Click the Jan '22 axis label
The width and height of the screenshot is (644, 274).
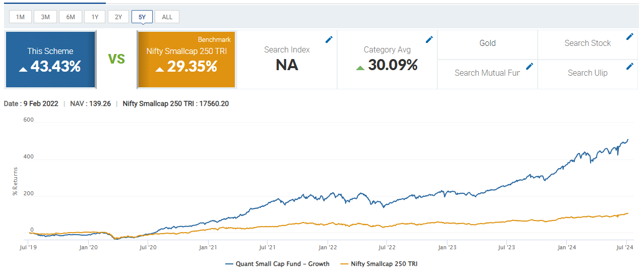click(328, 248)
